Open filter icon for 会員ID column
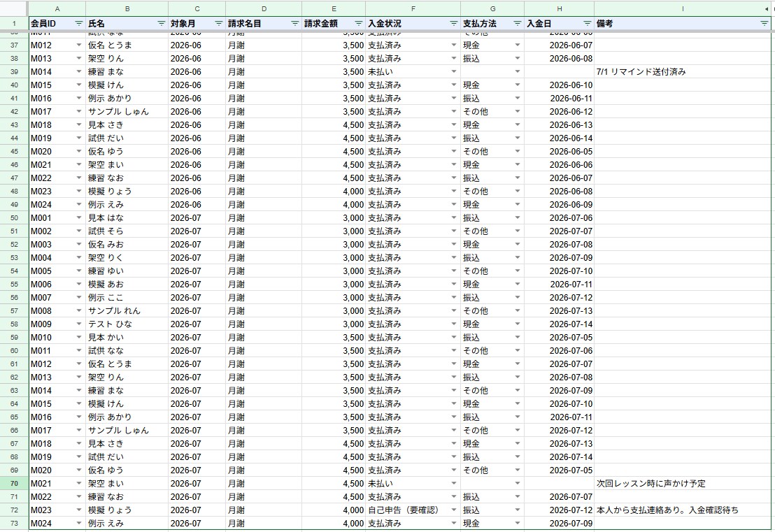 [78, 23]
